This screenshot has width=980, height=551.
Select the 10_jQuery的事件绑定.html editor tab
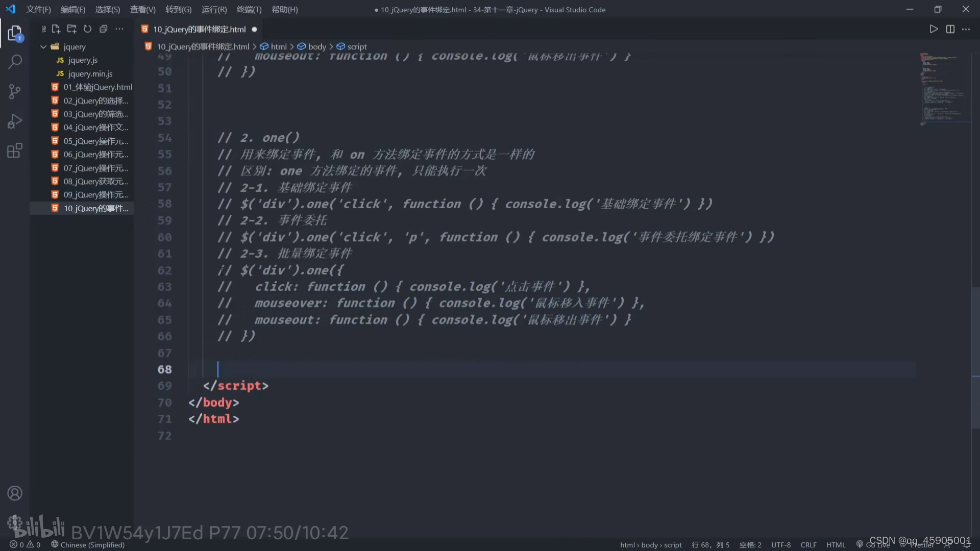199,29
